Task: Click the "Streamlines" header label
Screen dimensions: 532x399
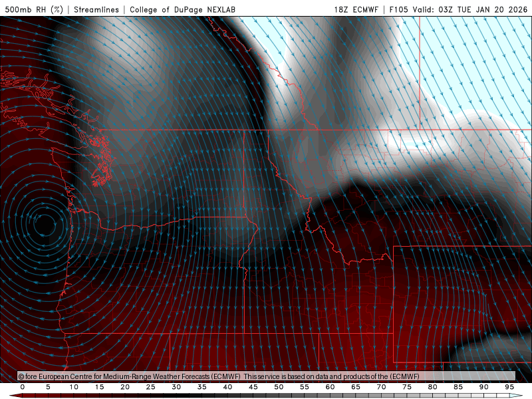Action: [x=96, y=9]
